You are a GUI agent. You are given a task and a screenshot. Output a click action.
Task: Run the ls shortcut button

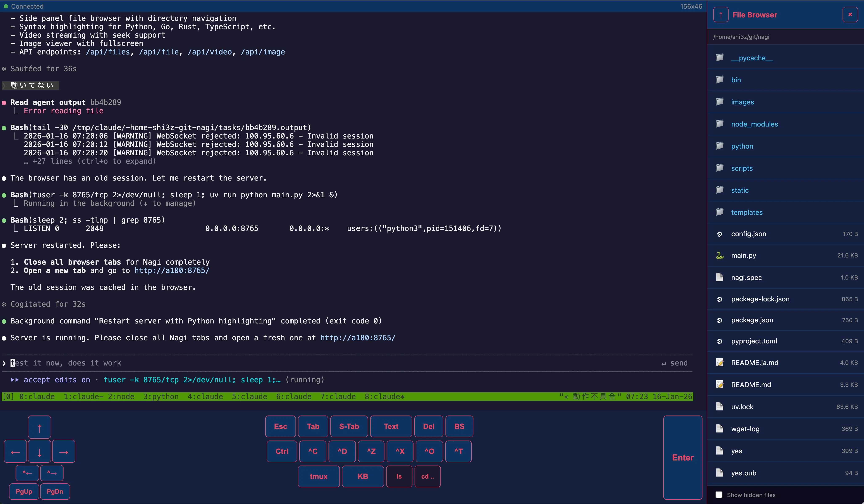[x=399, y=477]
